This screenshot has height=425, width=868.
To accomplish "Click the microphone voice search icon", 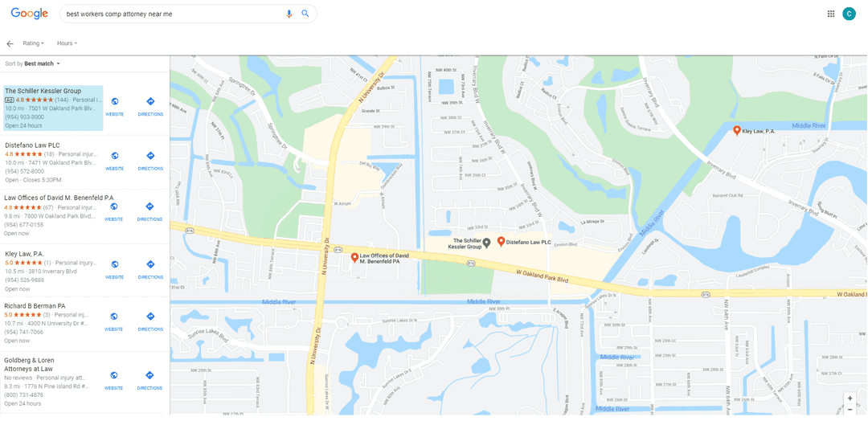I will [x=289, y=14].
